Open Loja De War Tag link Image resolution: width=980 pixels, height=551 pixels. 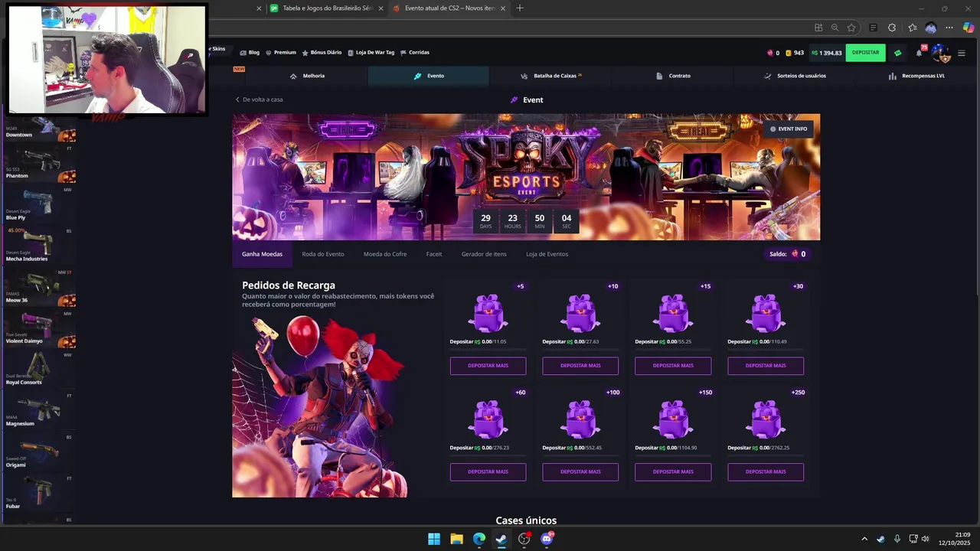click(x=371, y=53)
